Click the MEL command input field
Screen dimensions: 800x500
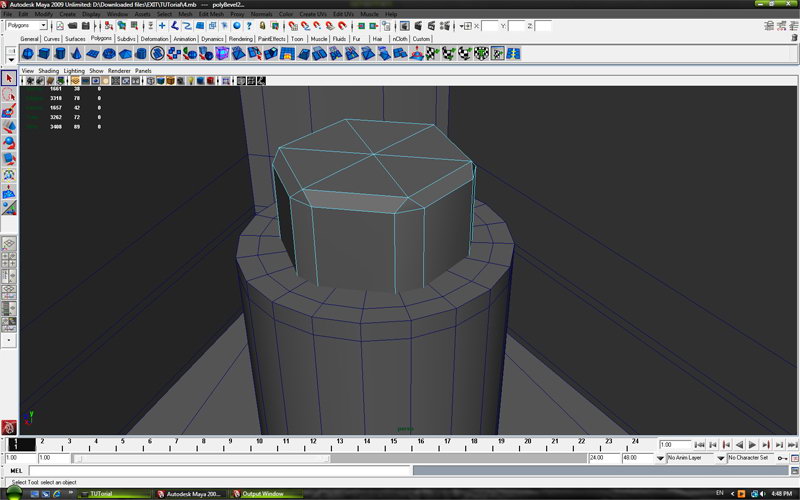click(220, 470)
